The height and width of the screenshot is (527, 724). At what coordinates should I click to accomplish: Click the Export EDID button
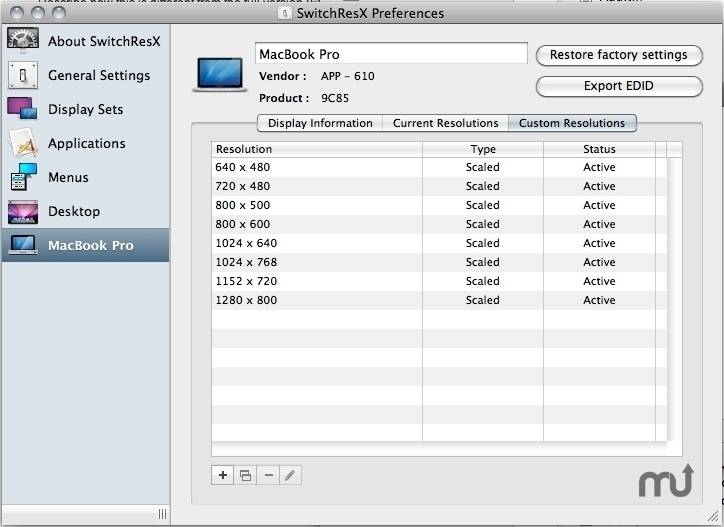(619, 86)
